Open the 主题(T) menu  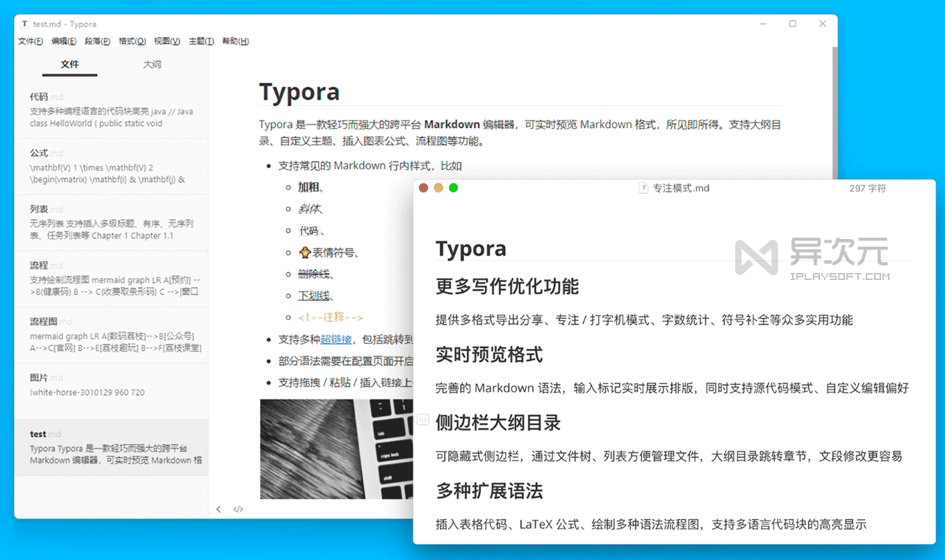[x=201, y=41]
